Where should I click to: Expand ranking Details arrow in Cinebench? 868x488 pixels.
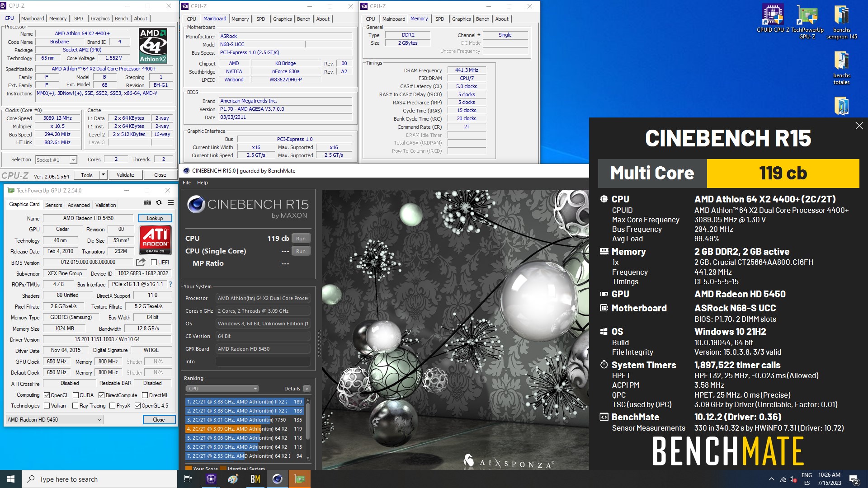[x=307, y=389]
